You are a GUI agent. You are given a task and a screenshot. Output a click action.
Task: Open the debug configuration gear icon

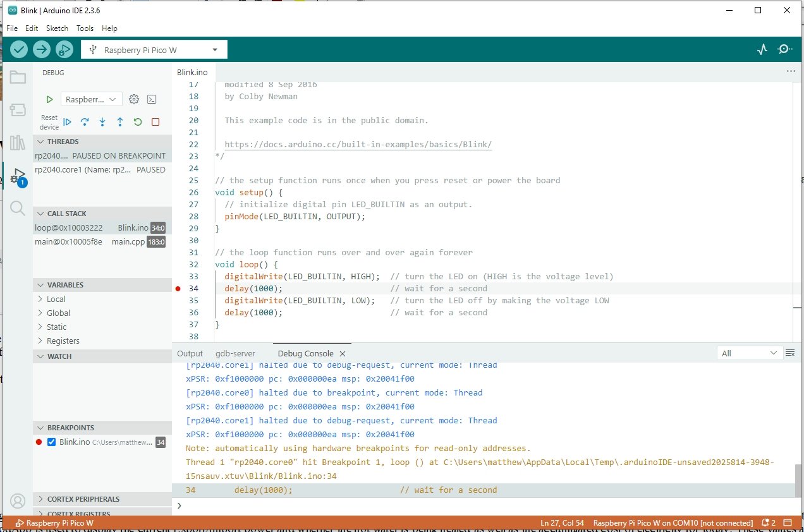coord(133,99)
